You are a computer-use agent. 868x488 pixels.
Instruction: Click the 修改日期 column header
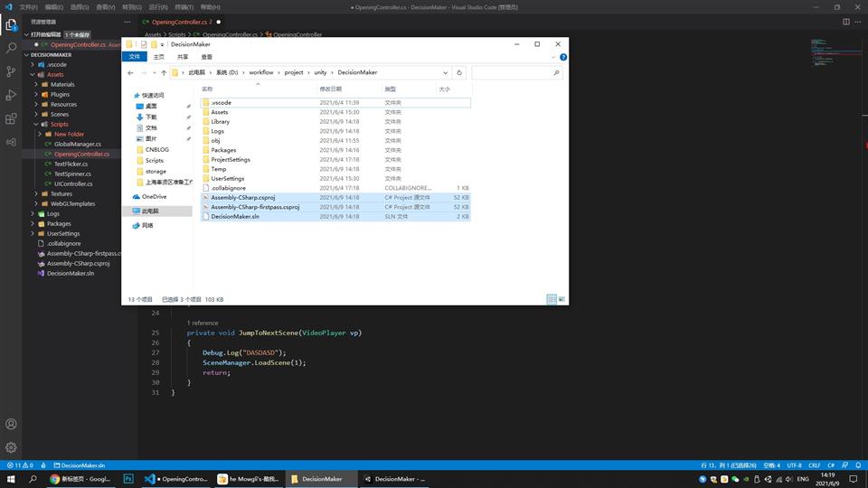coord(331,89)
